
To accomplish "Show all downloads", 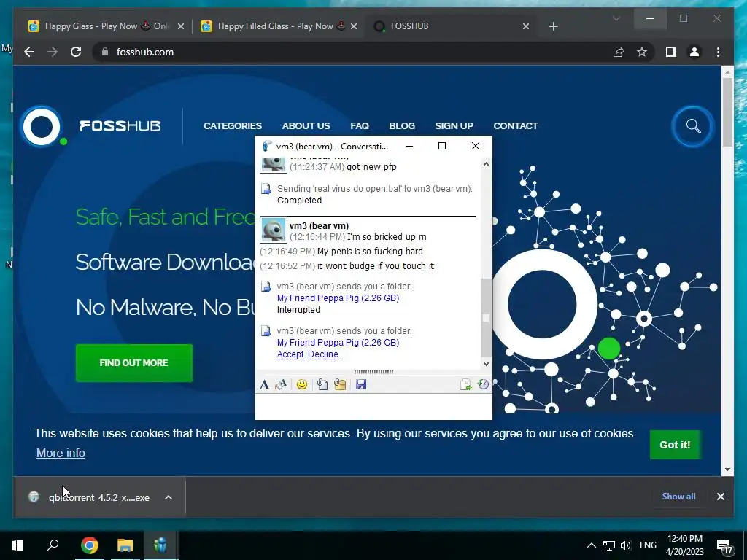I will [x=678, y=496].
